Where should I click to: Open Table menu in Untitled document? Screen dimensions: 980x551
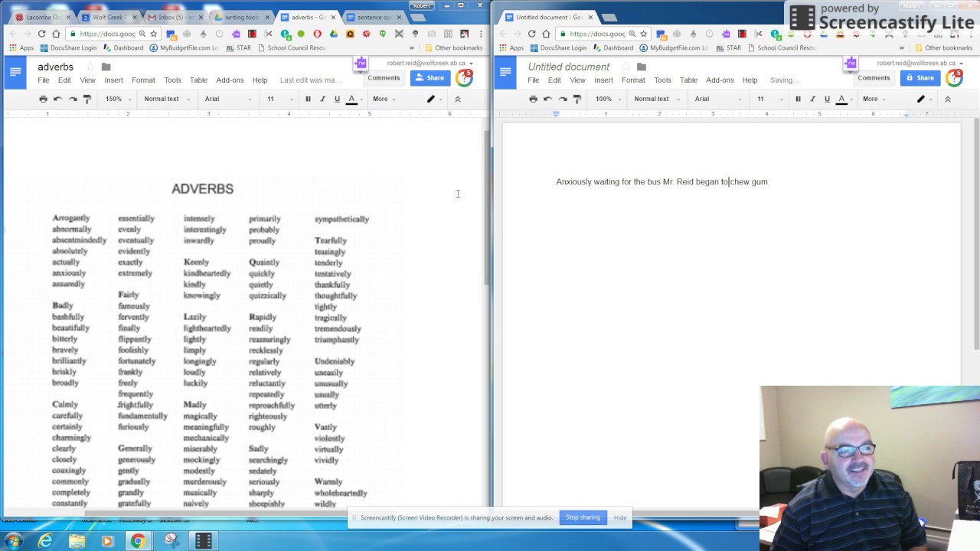click(x=688, y=80)
